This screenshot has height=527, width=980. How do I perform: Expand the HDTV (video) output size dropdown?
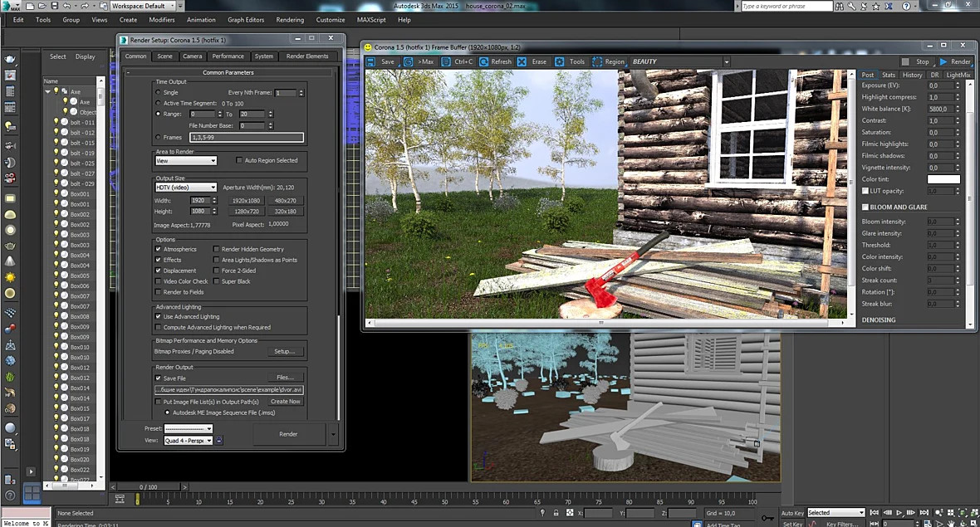186,188
